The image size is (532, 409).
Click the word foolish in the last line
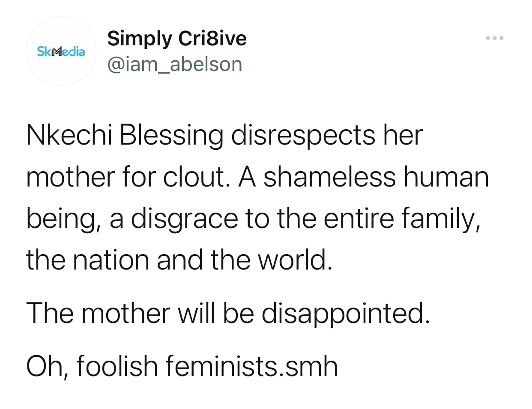pos(117,367)
